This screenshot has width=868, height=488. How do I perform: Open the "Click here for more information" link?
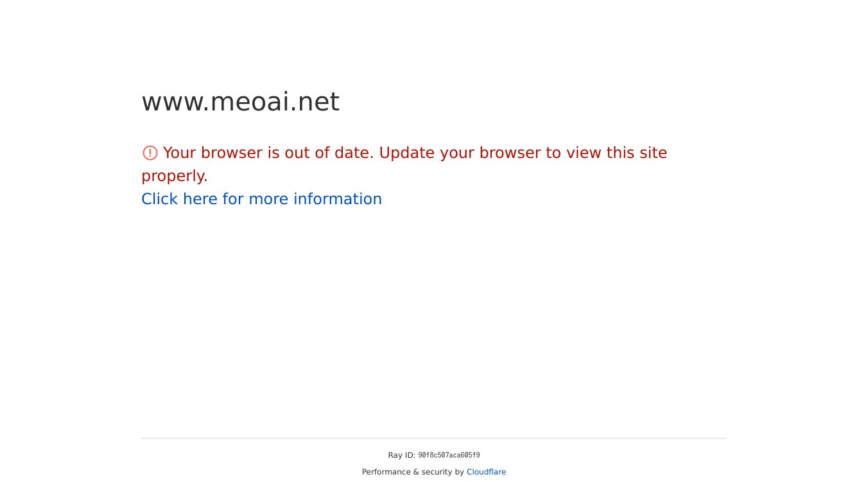(x=261, y=199)
